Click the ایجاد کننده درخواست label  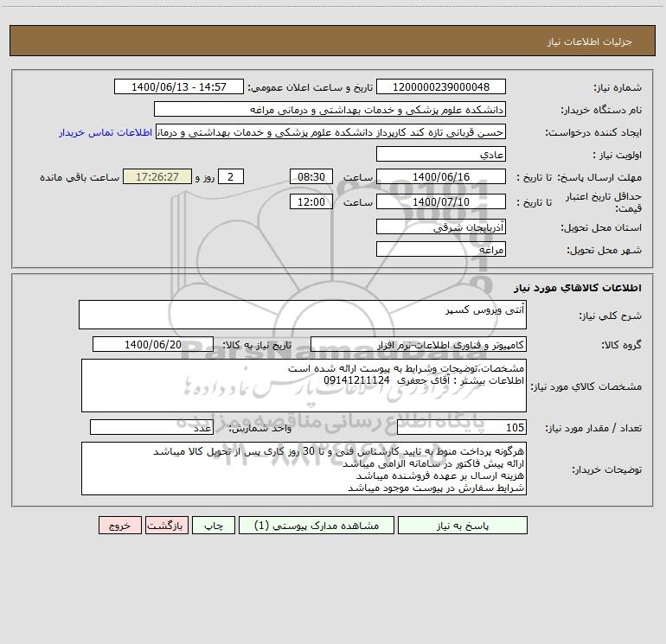coord(593,133)
